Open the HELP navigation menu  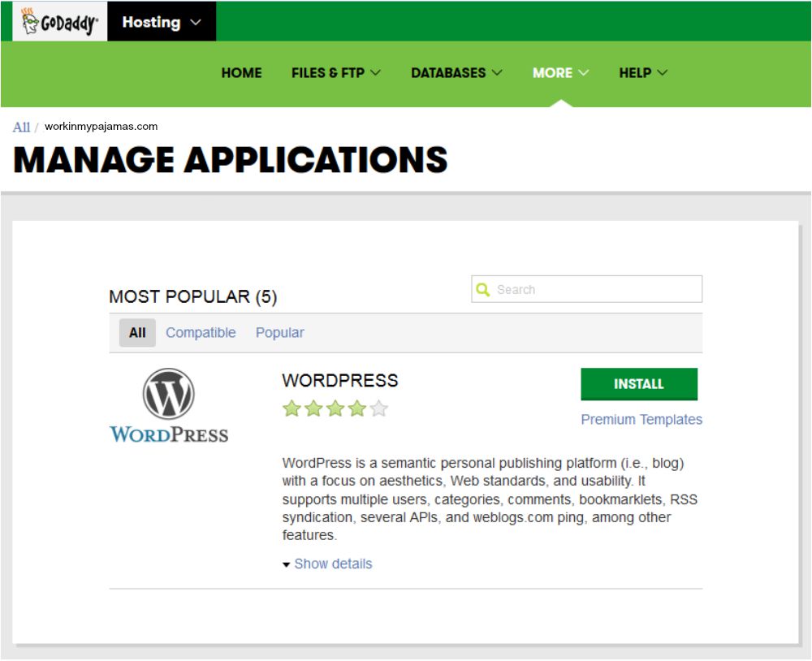(x=642, y=73)
